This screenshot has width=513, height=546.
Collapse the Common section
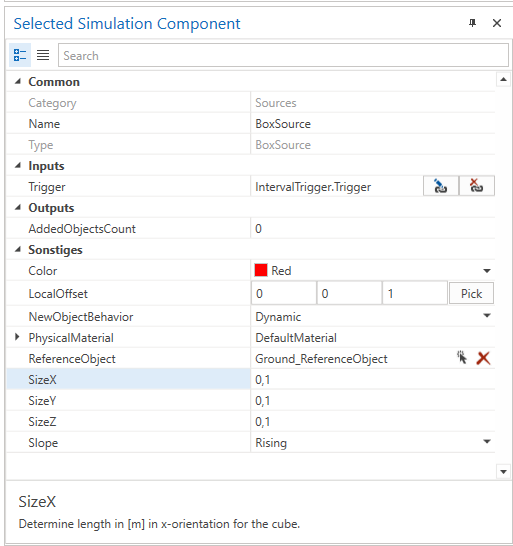coord(18,81)
